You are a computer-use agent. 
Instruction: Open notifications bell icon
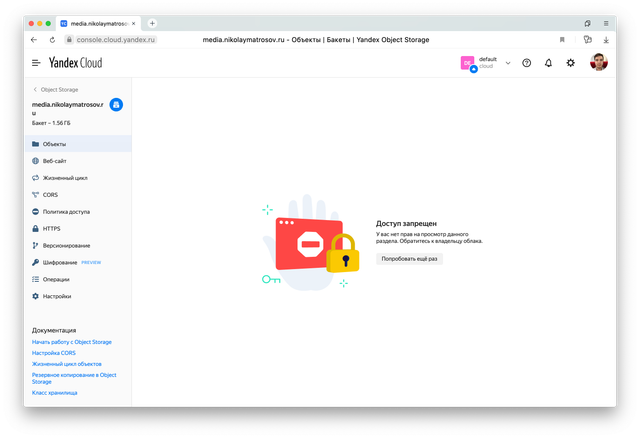click(548, 63)
